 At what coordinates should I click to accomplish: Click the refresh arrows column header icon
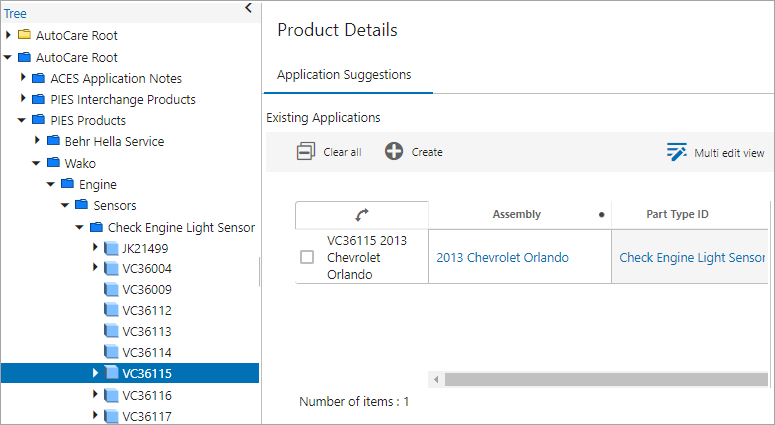tap(362, 214)
